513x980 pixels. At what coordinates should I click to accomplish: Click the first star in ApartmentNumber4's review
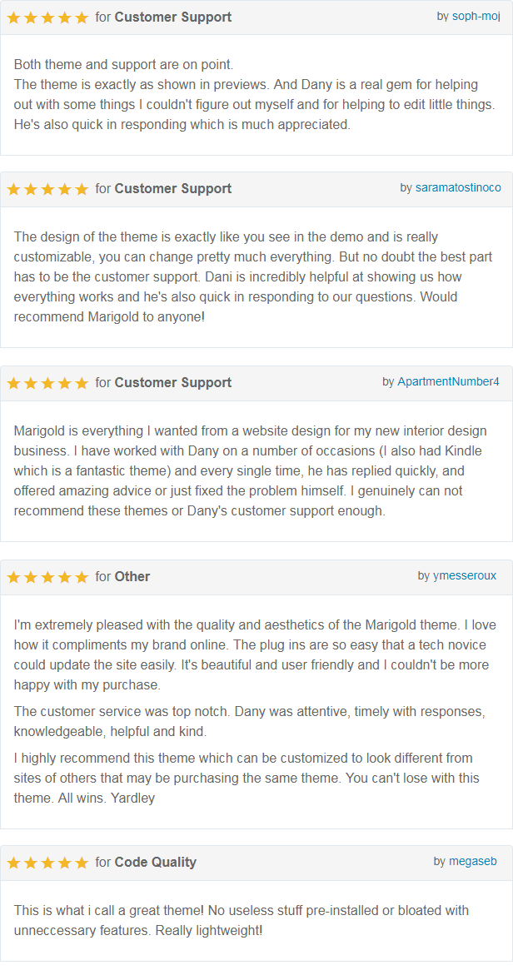point(13,383)
